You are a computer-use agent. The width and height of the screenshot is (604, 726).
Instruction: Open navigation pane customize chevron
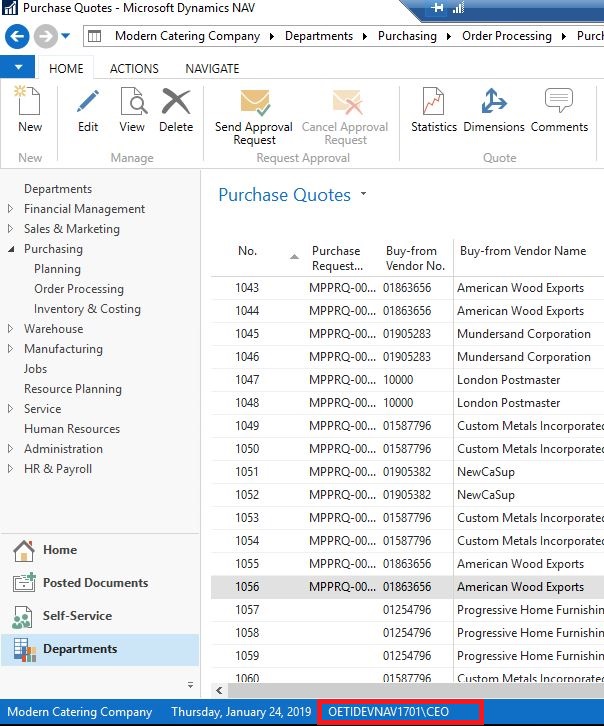[190, 685]
